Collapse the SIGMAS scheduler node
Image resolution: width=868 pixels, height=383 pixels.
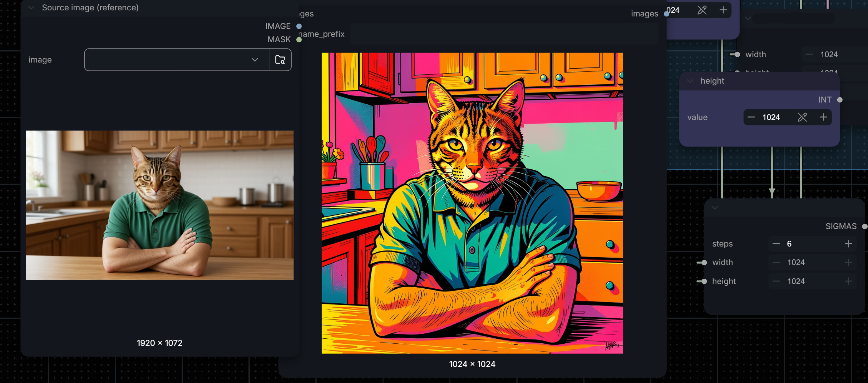tap(715, 208)
